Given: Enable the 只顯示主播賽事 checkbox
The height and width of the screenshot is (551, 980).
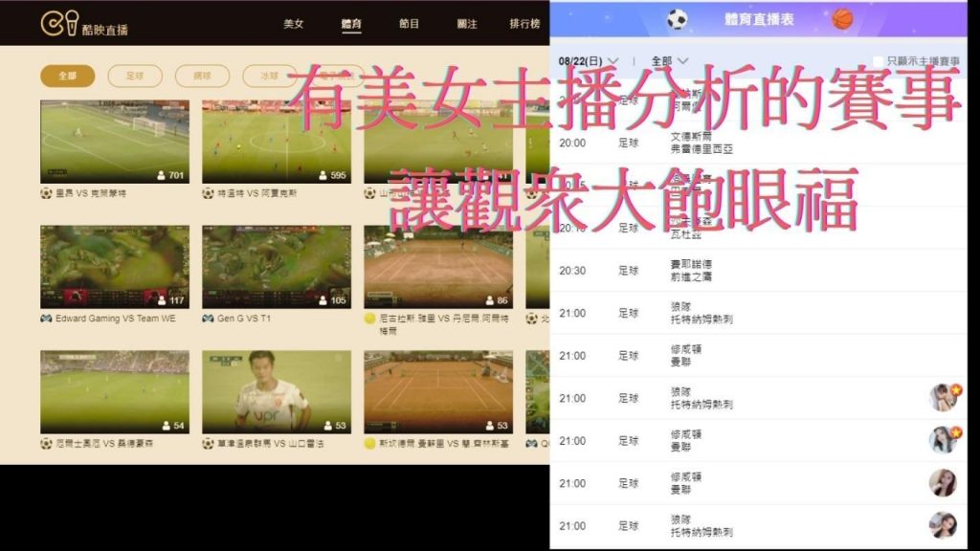Looking at the screenshot, I should [878, 59].
